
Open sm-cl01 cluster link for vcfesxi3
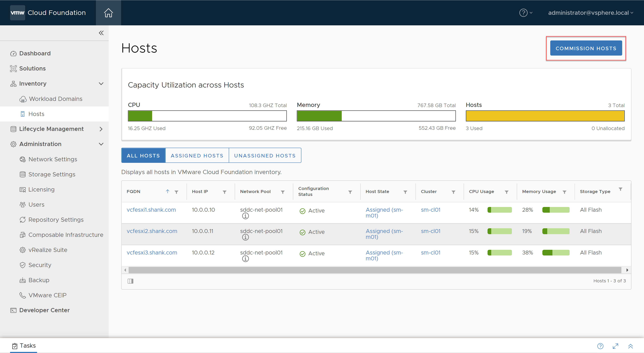point(431,252)
